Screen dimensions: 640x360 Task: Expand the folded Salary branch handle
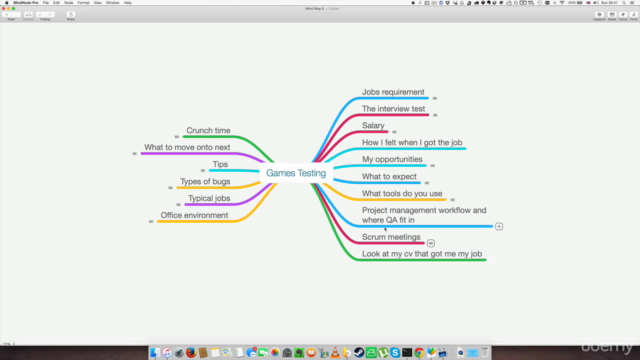click(394, 132)
